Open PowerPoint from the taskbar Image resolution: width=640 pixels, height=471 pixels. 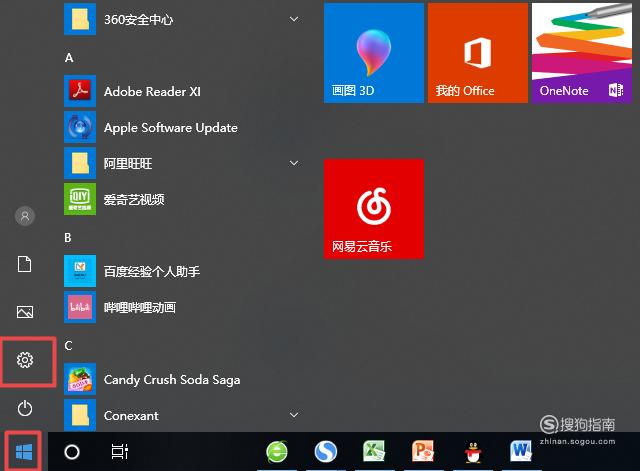(423, 451)
